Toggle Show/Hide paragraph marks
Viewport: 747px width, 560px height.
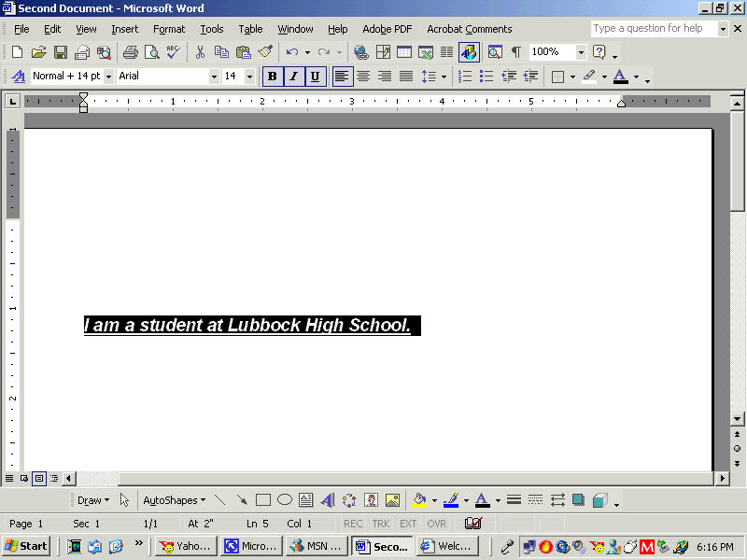[516, 52]
